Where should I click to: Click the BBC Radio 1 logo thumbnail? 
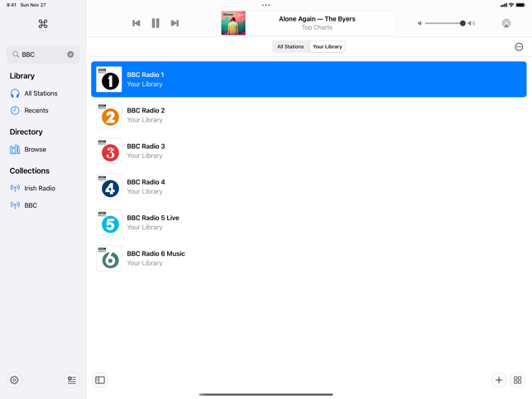pos(109,79)
